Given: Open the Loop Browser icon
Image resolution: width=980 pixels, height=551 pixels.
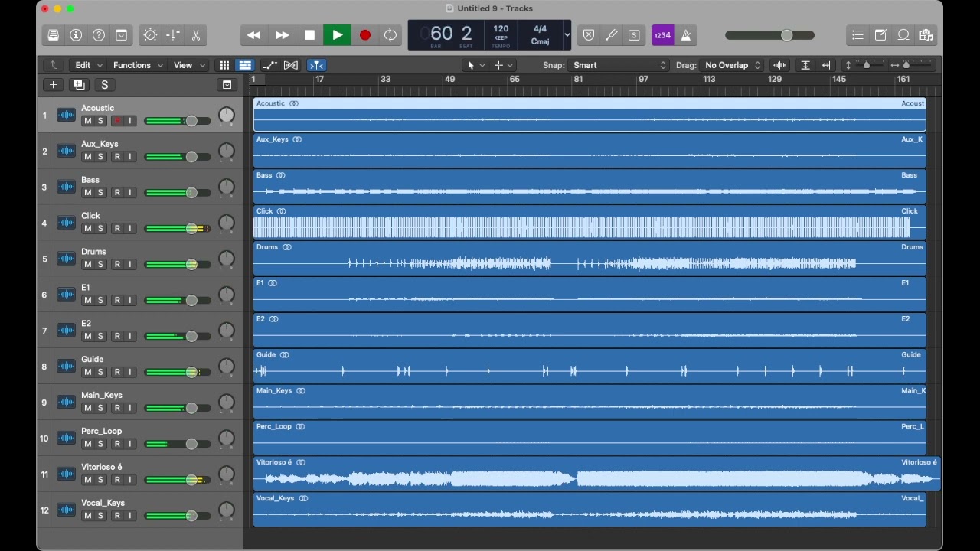Looking at the screenshot, I should click(x=903, y=35).
